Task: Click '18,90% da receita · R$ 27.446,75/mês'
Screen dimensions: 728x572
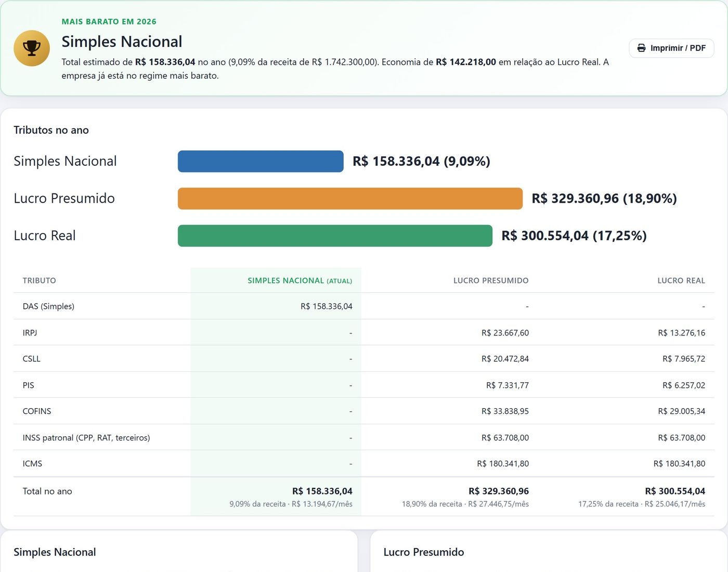Action: (x=465, y=504)
